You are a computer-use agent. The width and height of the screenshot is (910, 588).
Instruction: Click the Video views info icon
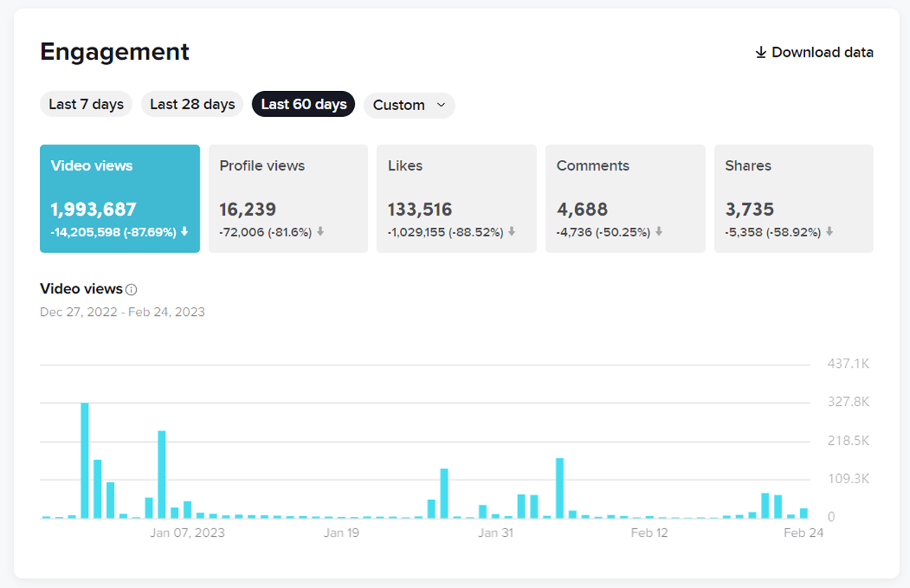[132, 290]
